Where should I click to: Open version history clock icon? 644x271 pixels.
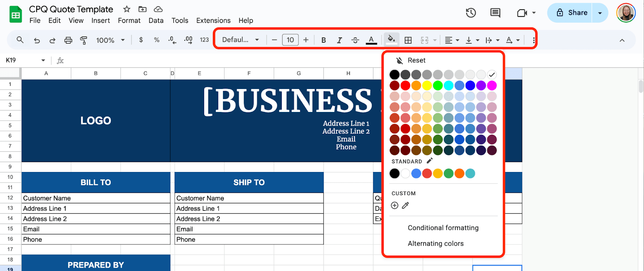tap(471, 13)
